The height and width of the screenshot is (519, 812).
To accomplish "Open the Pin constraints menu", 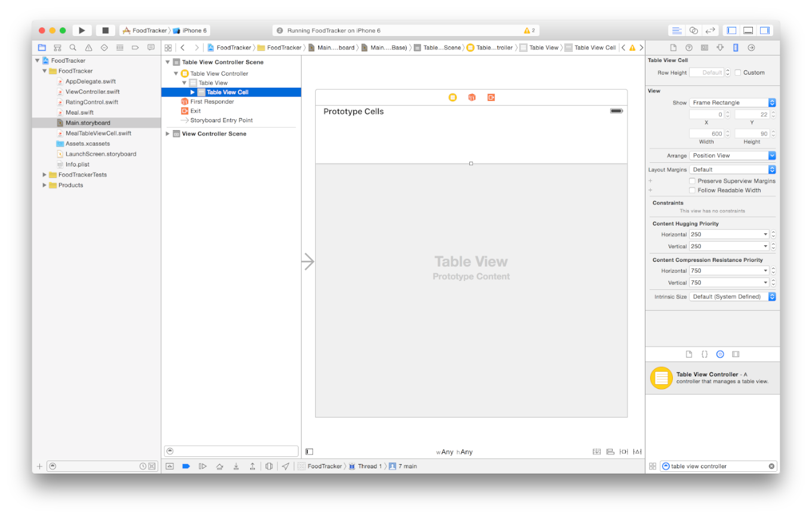I will pyautogui.click(x=623, y=452).
